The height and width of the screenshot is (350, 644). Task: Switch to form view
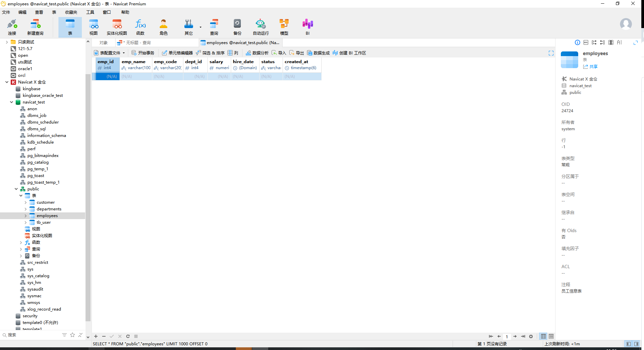551,336
